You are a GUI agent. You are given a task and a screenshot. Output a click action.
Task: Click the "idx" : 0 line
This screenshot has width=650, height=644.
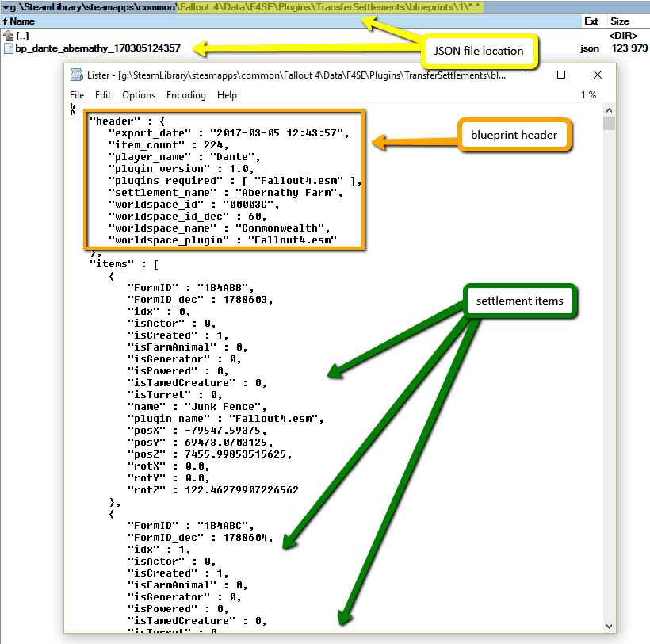(159, 312)
